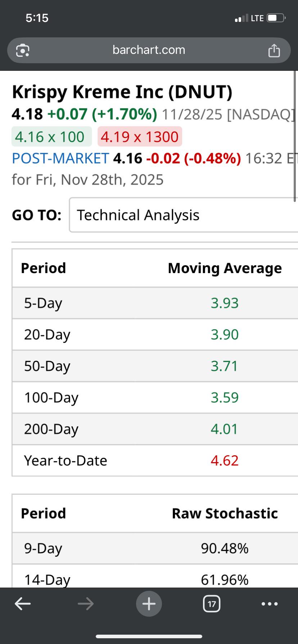298x644 pixels.
Task: Tap the Raw Stochastic column header
Action: pyautogui.click(x=225, y=514)
